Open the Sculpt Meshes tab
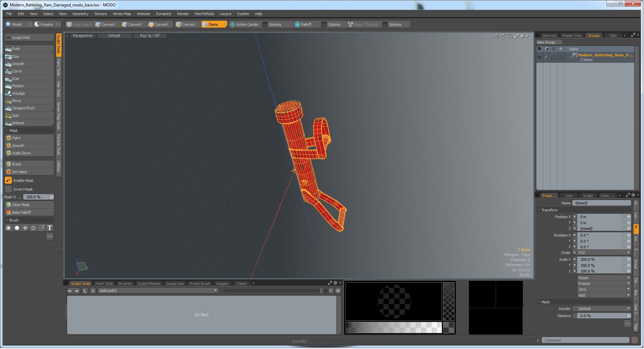 149,284
